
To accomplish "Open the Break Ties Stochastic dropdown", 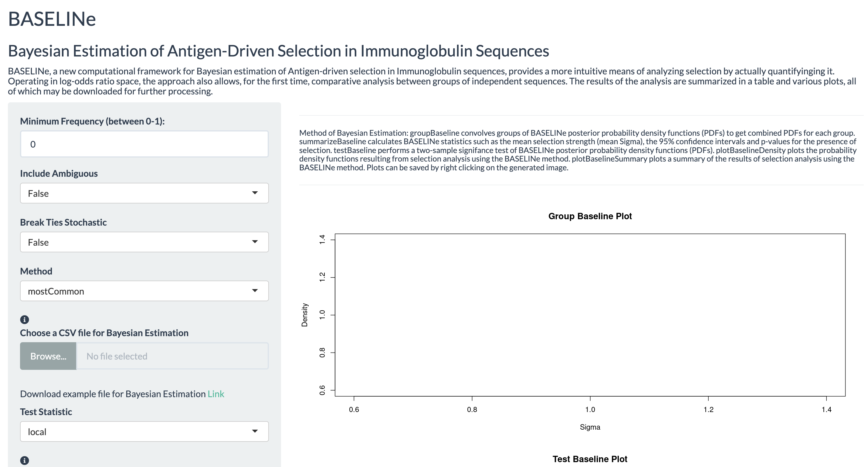I will (x=144, y=242).
